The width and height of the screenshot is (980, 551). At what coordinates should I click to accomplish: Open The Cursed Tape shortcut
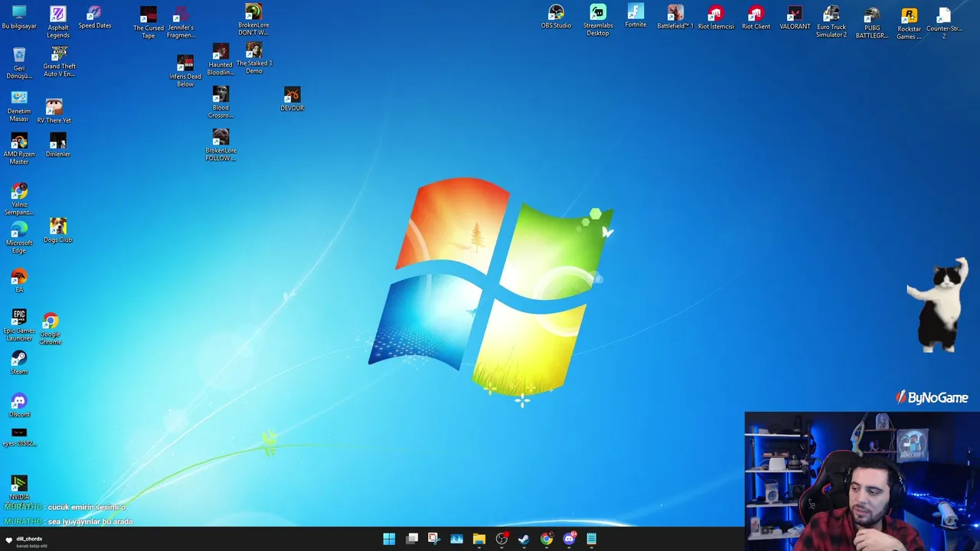point(149,22)
